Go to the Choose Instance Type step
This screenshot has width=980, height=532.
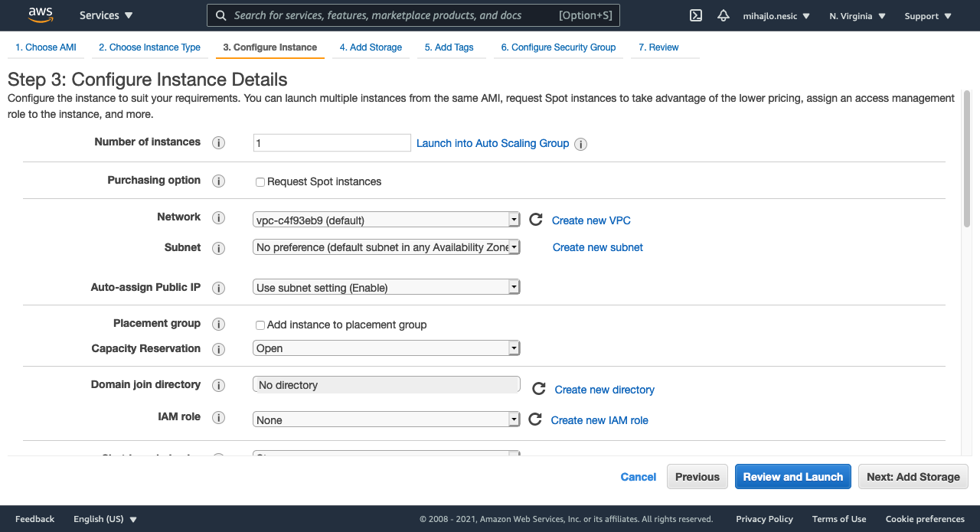coord(149,47)
